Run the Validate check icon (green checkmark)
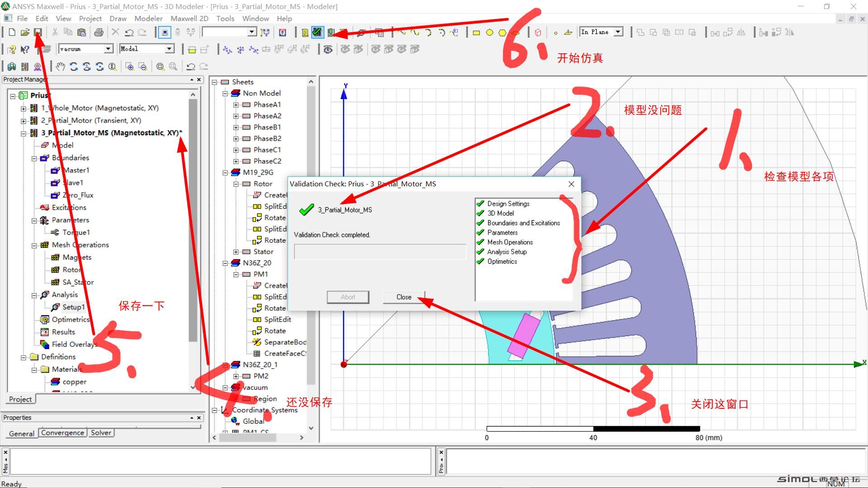Screen dimensions: 868x488 point(317,32)
